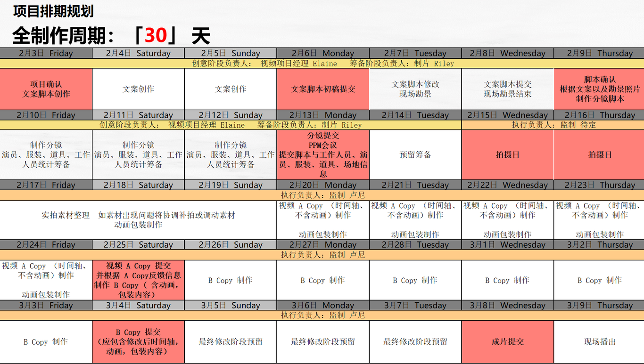
Task: Select the 脚本确认 制作分镜脚本 cell
Action: click(x=600, y=89)
